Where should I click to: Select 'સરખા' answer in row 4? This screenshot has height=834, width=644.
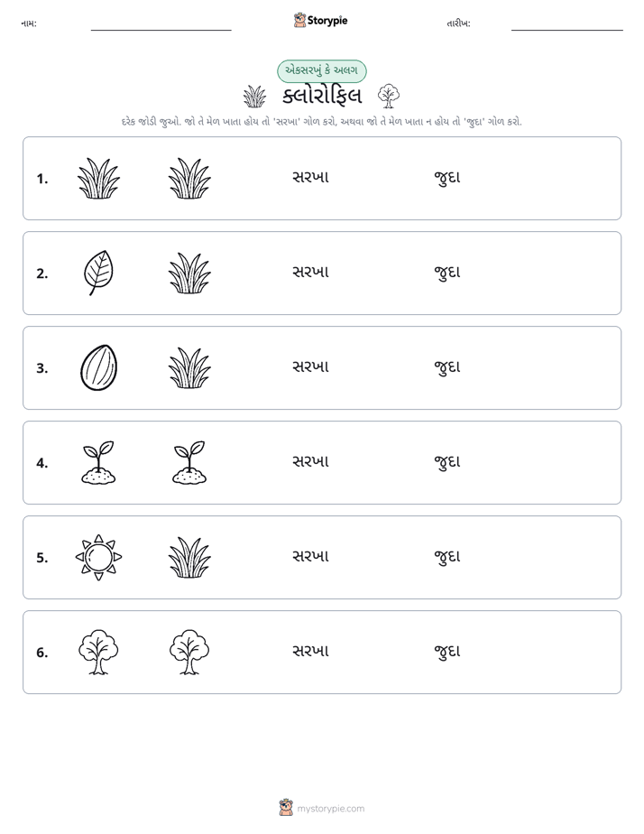tap(311, 461)
